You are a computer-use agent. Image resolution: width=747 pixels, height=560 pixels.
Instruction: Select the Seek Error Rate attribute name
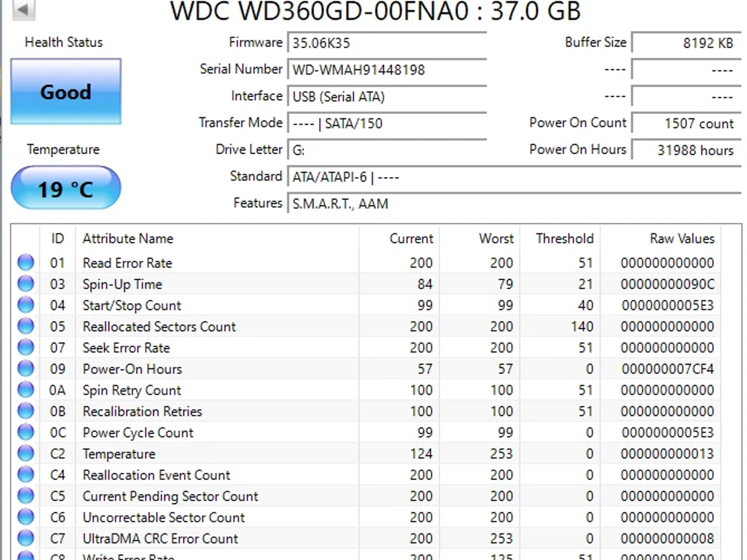pyautogui.click(x=126, y=347)
